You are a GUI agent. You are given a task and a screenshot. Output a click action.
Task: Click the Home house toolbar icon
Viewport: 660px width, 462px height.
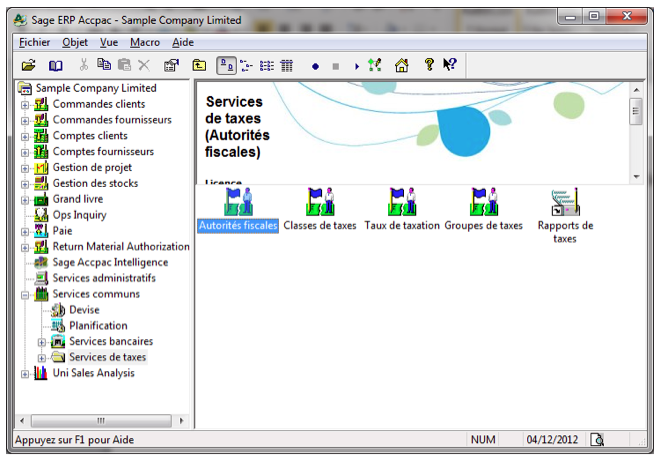click(x=402, y=65)
